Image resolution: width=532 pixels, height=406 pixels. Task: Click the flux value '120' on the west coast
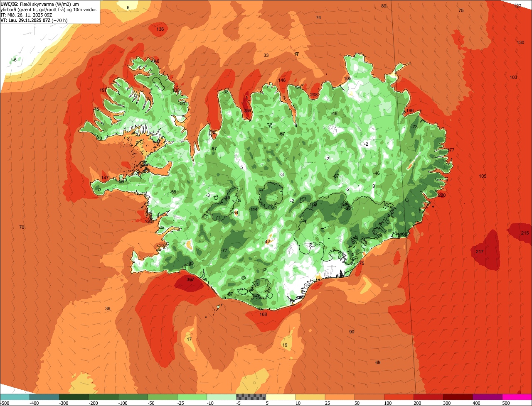[x=148, y=221]
